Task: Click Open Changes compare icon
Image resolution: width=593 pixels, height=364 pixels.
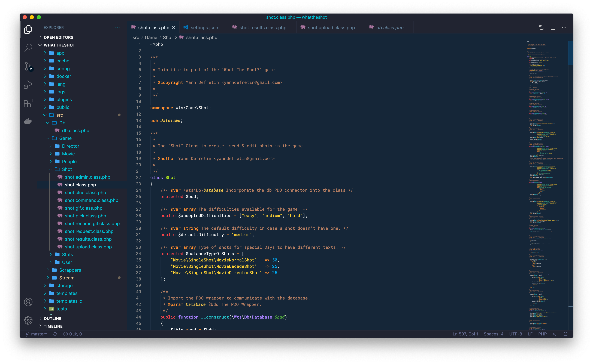Action: tap(541, 27)
